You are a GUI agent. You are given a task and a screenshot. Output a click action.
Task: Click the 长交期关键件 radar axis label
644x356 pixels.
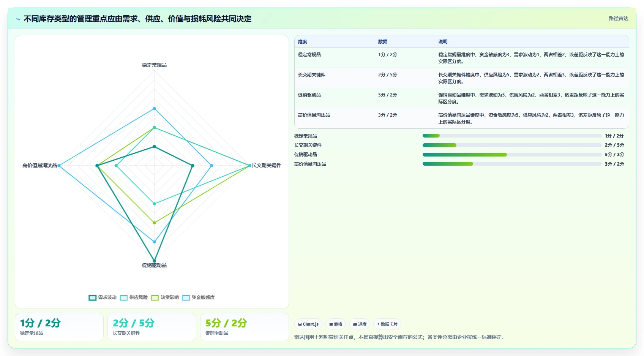(x=267, y=165)
